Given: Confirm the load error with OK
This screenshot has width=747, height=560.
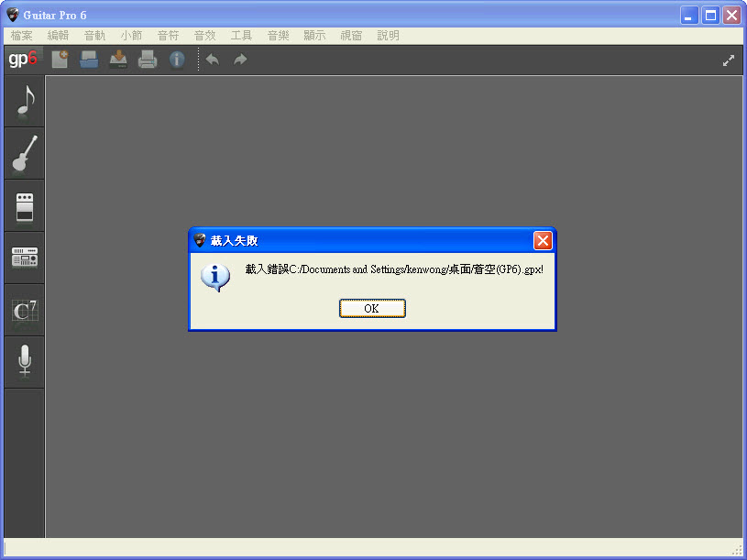Looking at the screenshot, I should (x=372, y=309).
